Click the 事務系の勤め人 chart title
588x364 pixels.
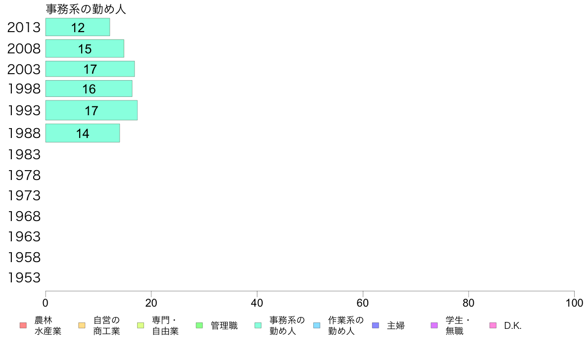pos(86,9)
